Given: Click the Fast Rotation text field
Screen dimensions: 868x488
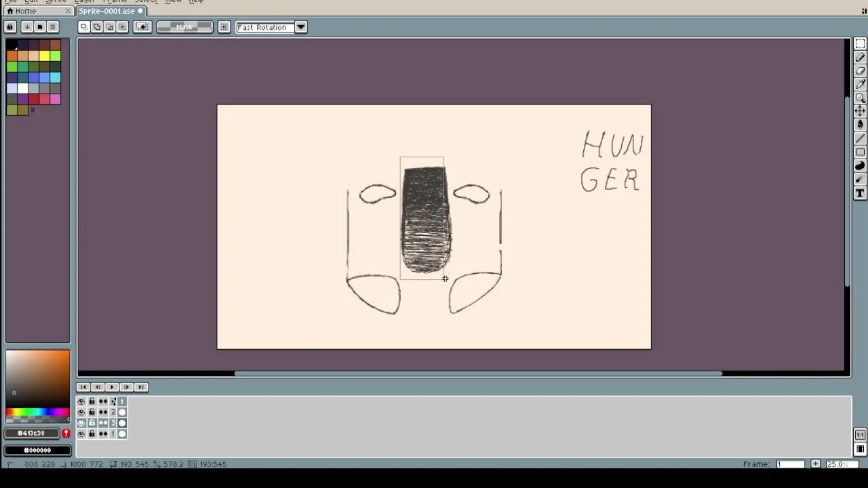Looking at the screenshot, I should tap(265, 27).
